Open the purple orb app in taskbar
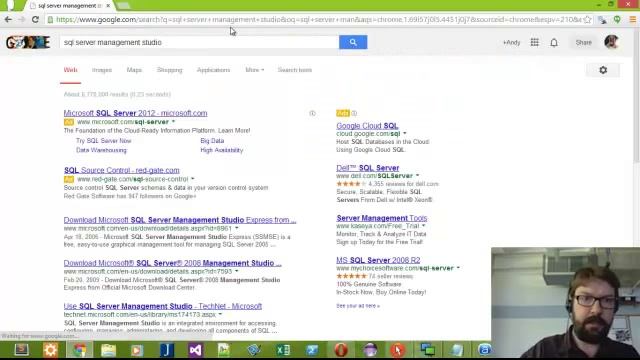 (x=370, y=350)
